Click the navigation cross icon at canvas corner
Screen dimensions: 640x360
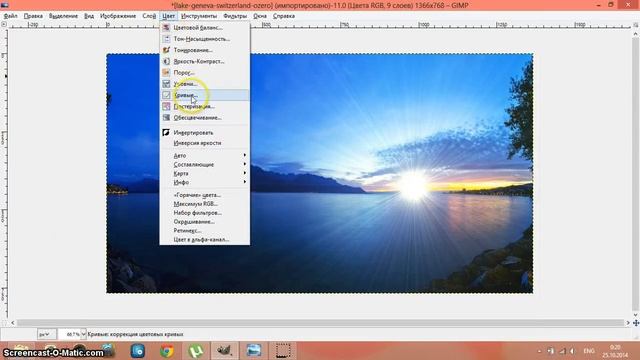point(636,322)
